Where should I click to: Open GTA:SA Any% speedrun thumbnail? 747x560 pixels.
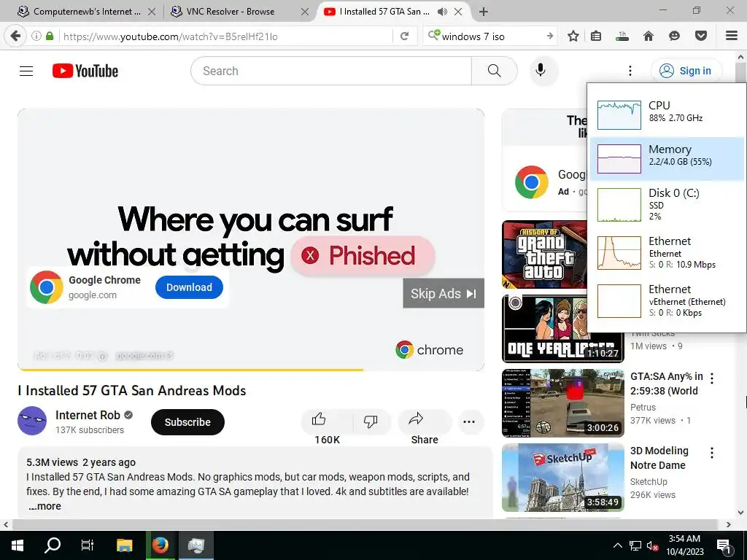[x=563, y=402]
